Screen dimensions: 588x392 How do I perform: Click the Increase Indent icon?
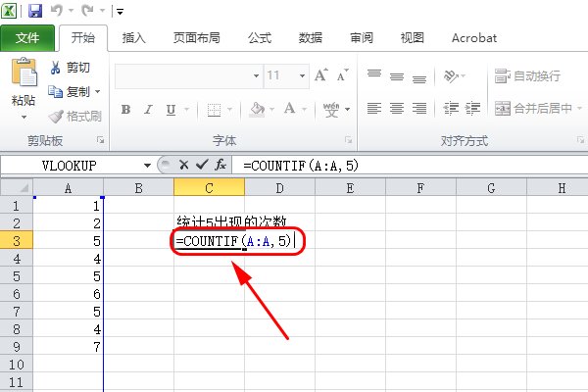click(x=472, y=109)
